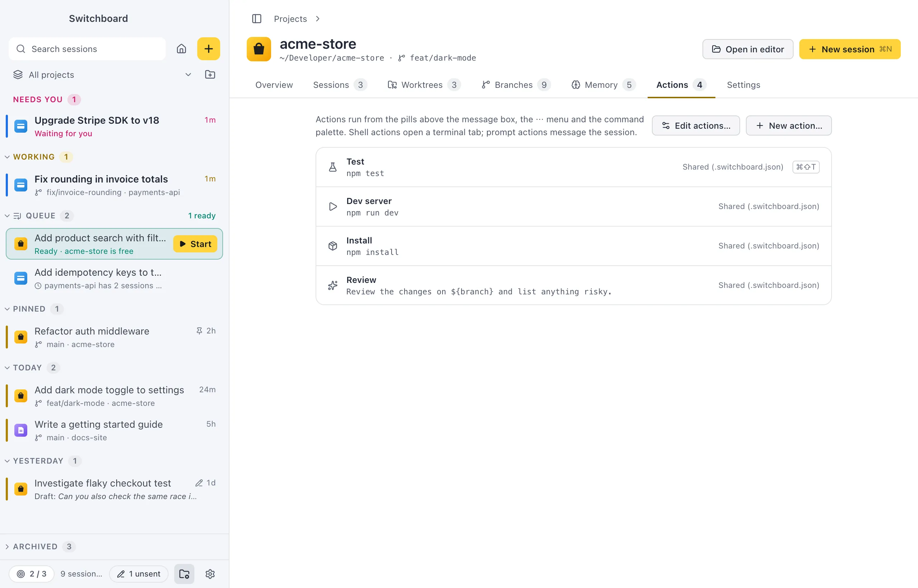The width and height of the screenshot is (918, 588).
Task: Click the Projects breadcrumb link
Action: pyautogui.click(x=290, y=19)
